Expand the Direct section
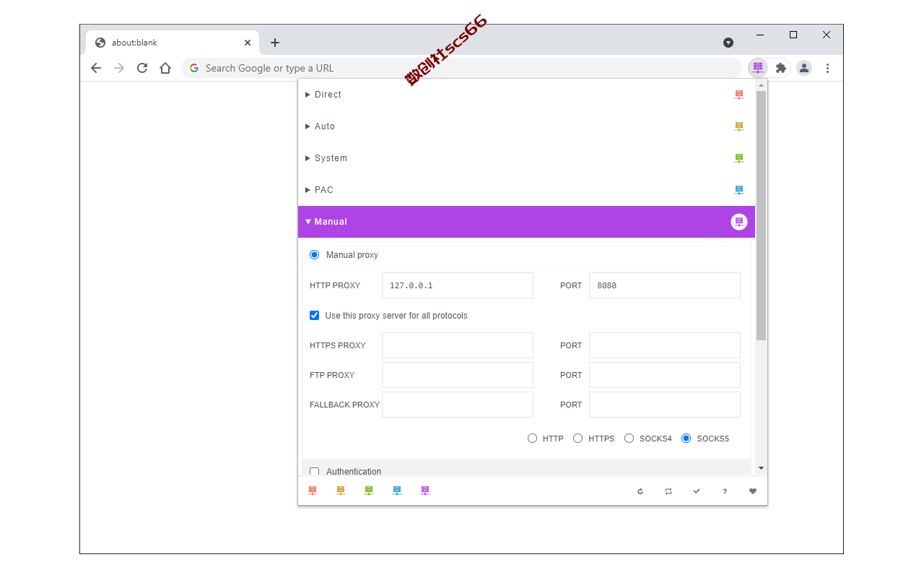The height and width of the screenshot is (578, 924). click(526, 95)
